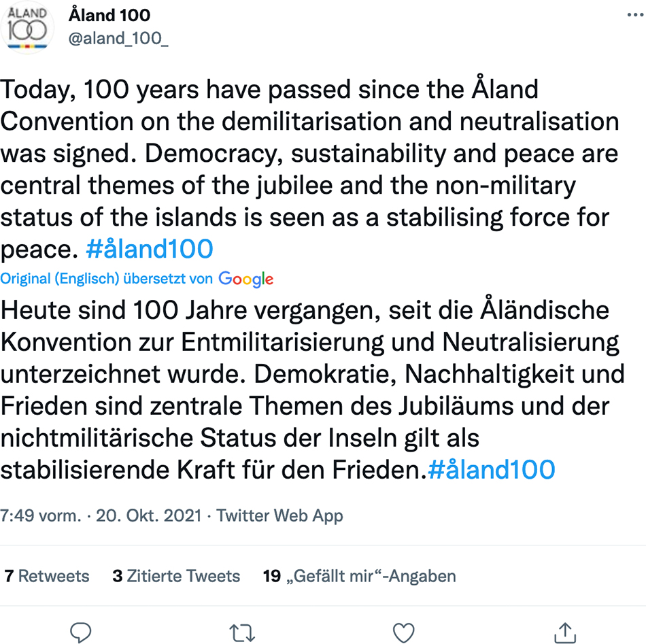Click the Twitter Web App source link
Image resolution: width=646 pixels, height=644 pixels.
[x=279, y=516]
